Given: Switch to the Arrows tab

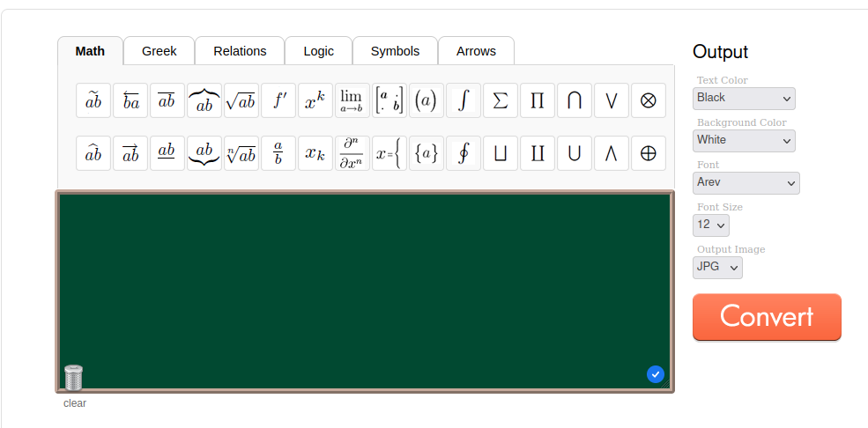Looking at the screenshot, I should pos(476,51).
